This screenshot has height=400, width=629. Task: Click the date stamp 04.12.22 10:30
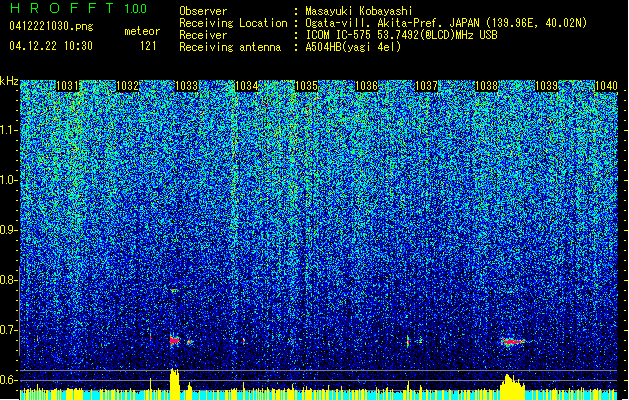click(51, 46)
